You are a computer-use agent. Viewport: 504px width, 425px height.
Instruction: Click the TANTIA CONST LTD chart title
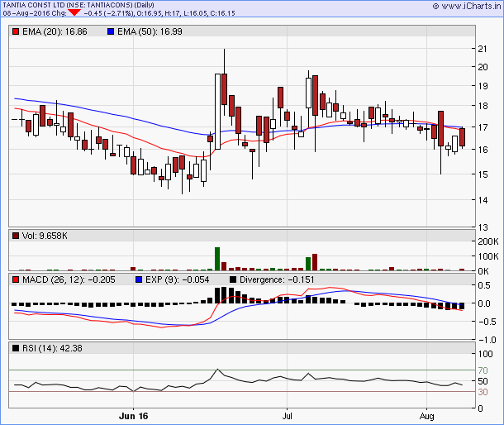click(78, 5)
